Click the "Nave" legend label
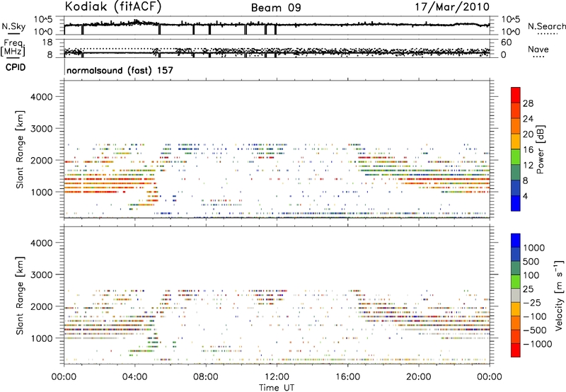Viewport: 566px width, 392px height. [538, 49]
